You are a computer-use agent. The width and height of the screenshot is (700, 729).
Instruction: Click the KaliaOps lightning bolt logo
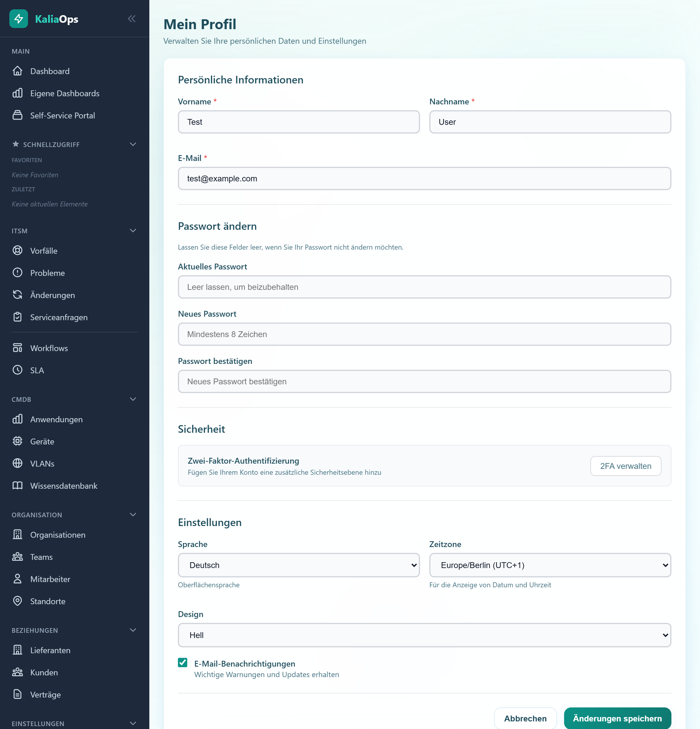(x=19, y=19)
